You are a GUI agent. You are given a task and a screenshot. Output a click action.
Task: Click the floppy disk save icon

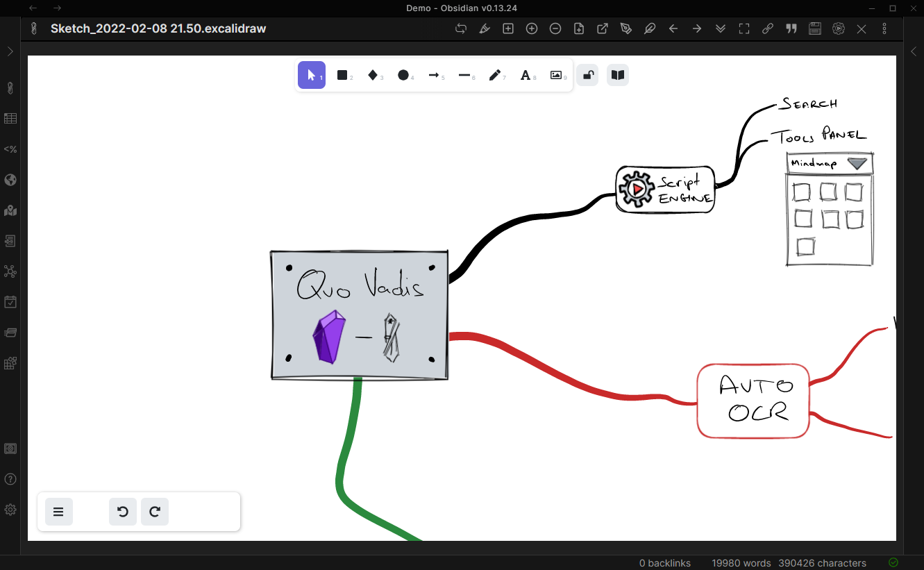click(x=815, y=28)
